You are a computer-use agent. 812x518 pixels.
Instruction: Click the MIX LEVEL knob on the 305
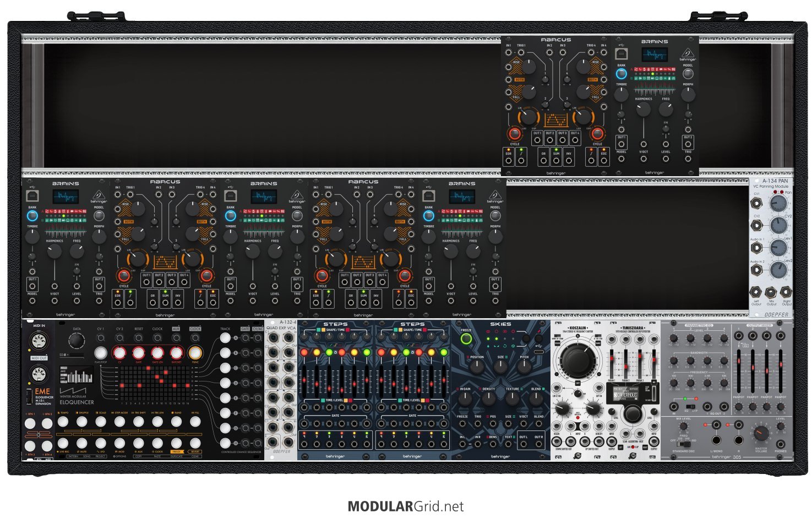pos(683,426)
